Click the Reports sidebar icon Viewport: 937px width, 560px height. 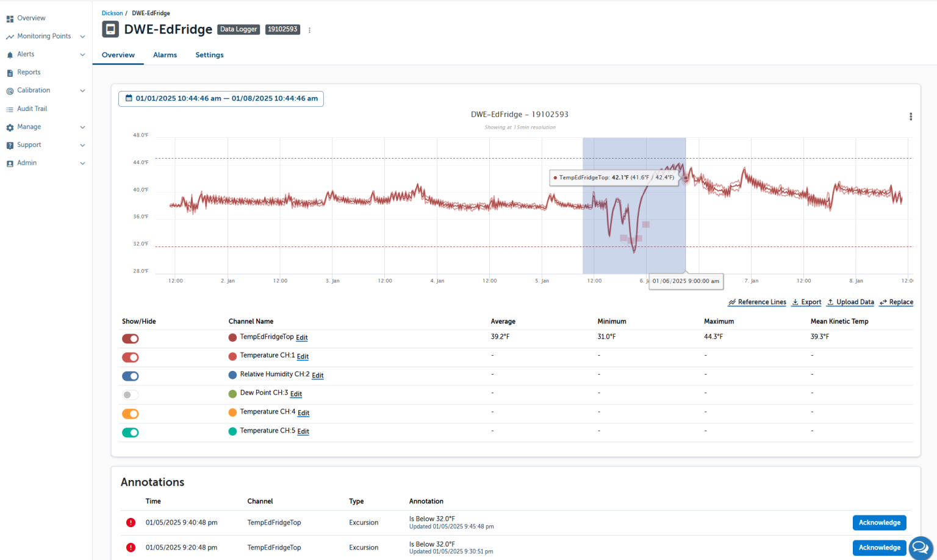coord(10,73)
